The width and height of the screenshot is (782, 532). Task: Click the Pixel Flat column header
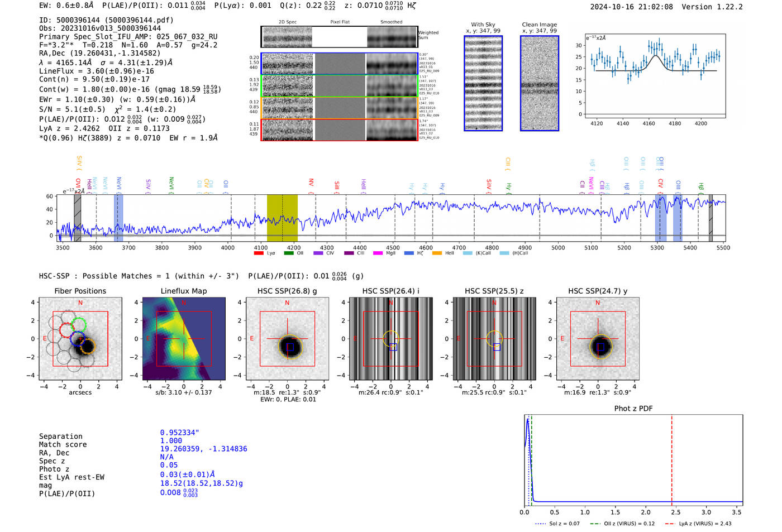tap(340, 22)
